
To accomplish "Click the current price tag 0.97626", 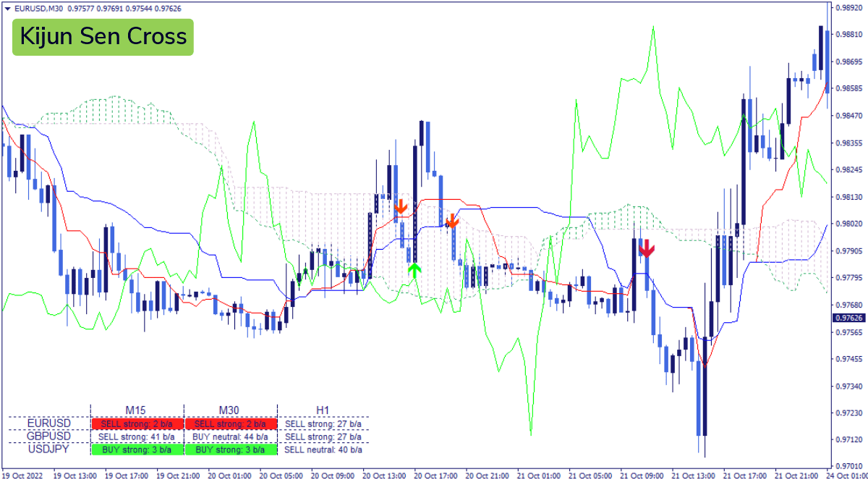I will [x=848, y=318].
